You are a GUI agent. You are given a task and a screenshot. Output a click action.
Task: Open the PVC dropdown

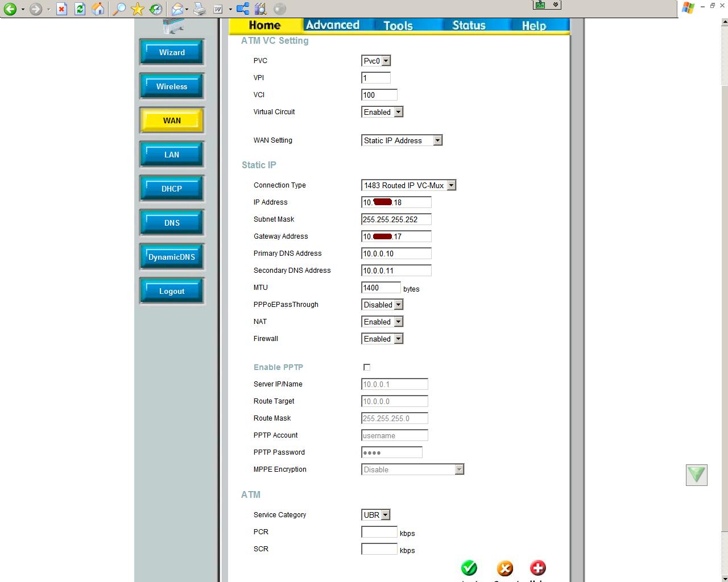pyautogui.click(x=376, y=61)
